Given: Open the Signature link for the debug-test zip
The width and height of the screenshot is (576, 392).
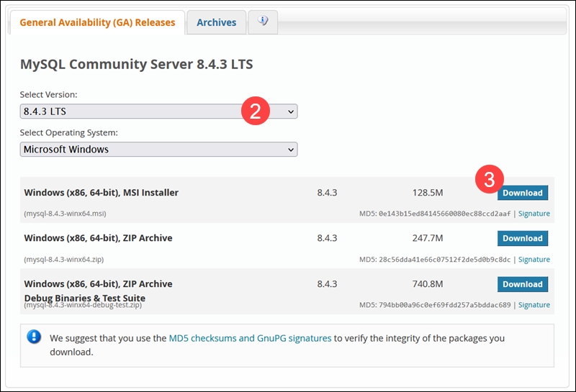Looking at the screenshot, I should [x=534, y=305].
